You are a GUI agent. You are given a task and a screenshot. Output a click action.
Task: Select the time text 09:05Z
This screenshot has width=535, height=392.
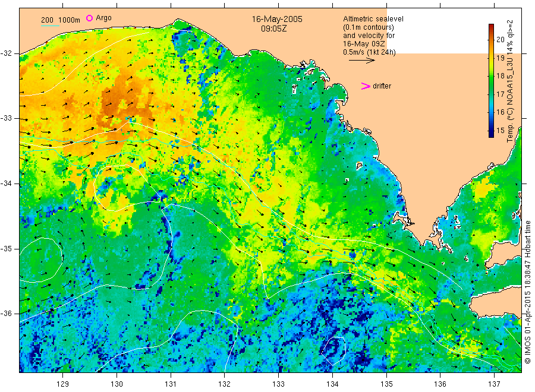click(x=274, y=29)
